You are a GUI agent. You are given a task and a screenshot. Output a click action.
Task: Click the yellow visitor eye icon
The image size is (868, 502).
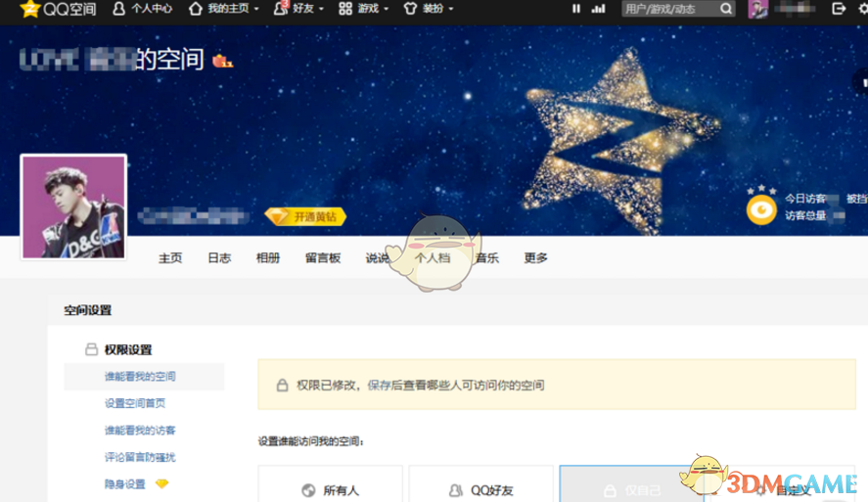[x=760, y=208]
